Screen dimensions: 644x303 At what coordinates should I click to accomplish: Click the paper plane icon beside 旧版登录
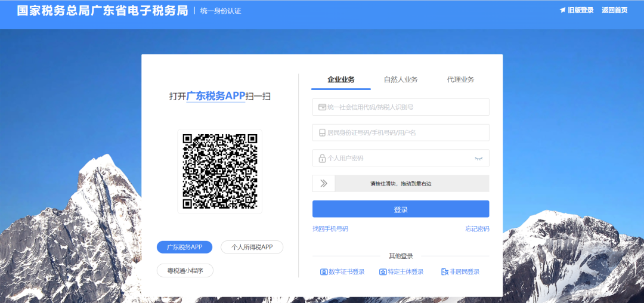562,10
